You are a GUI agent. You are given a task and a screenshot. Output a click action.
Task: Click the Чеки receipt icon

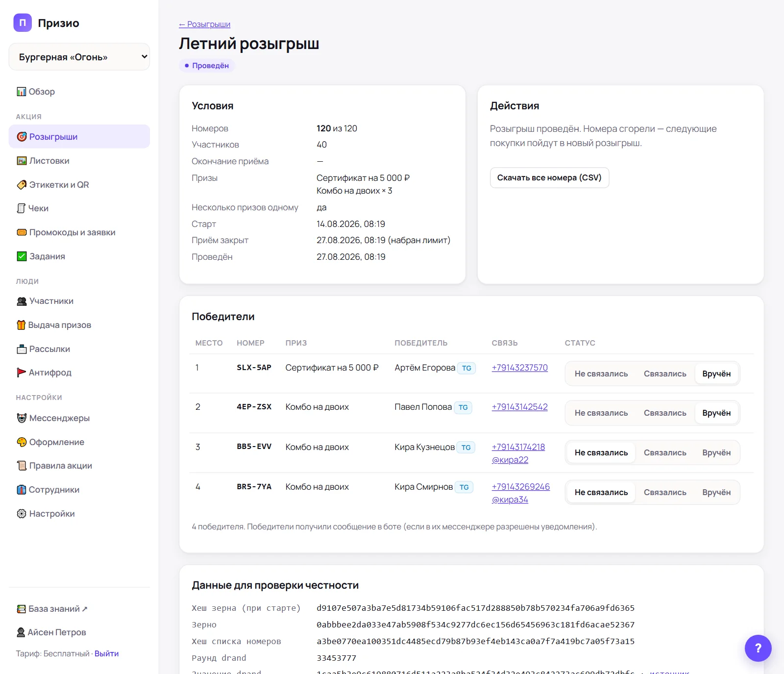[x=21, y=208]
